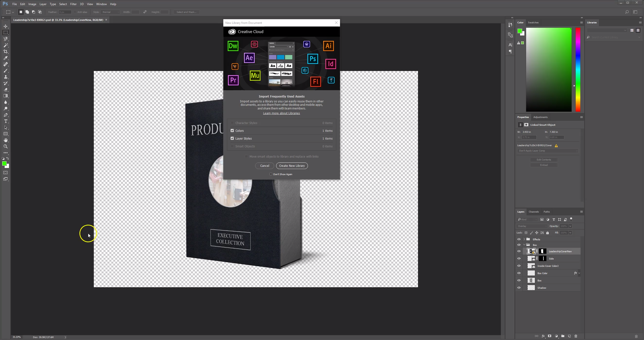
Task: Open the Kind filter dropdown
Action: coord(527,219)
